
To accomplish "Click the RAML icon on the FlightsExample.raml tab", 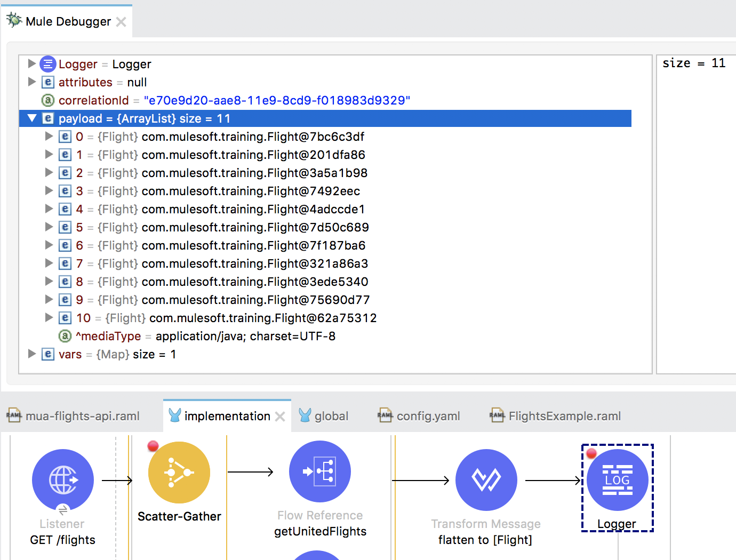I will pyautogui.click(x=497, y=415).
